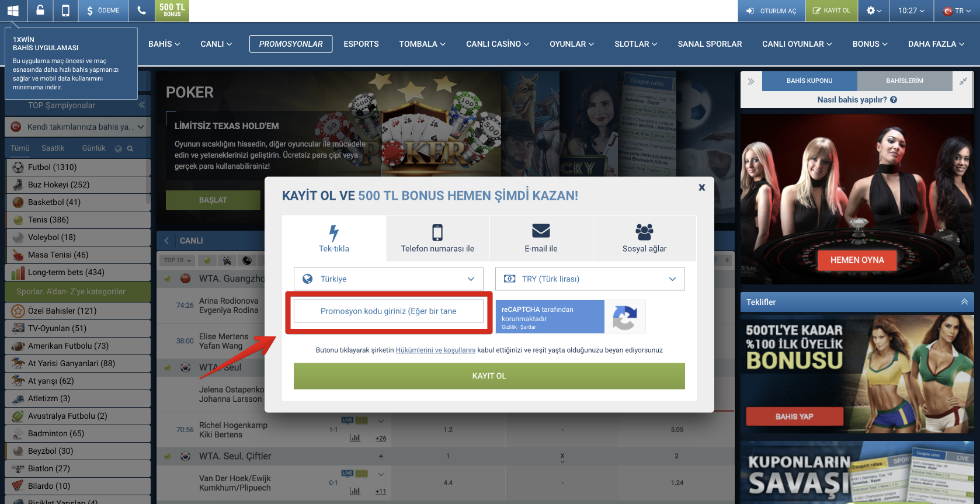The width and height of the screenshot is (980, 504).
Task: Open the CANLI dropdown menu
Action: [216, 44]
